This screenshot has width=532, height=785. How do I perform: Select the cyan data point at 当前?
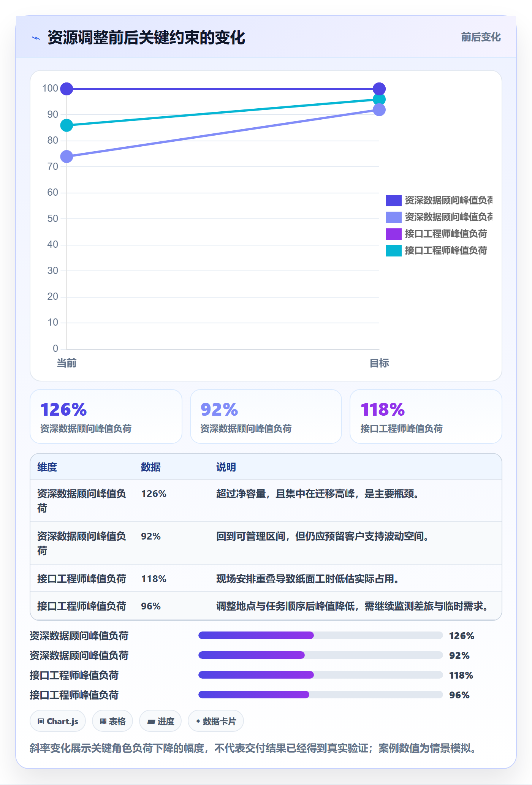pos(66,125)
